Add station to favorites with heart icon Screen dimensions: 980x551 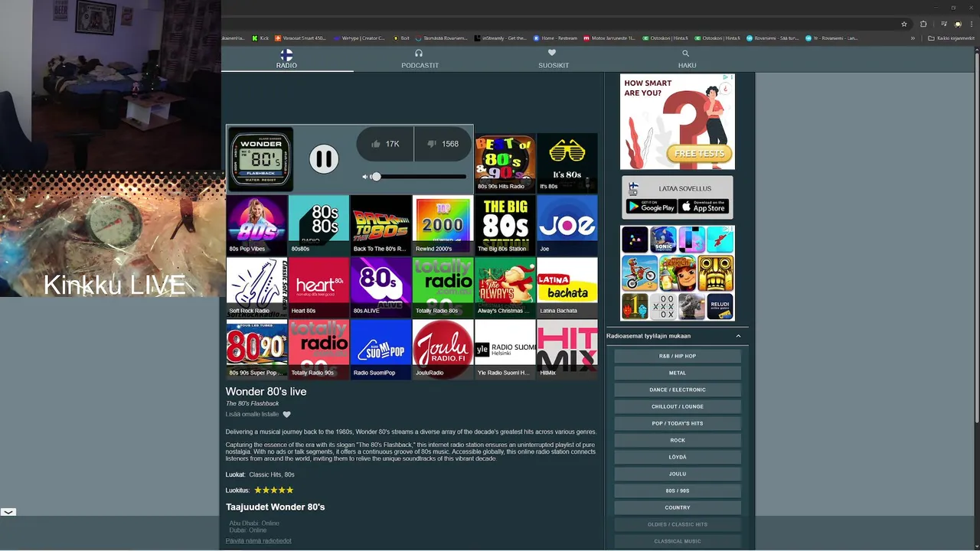pyautogui.click(x=287, y=415)
